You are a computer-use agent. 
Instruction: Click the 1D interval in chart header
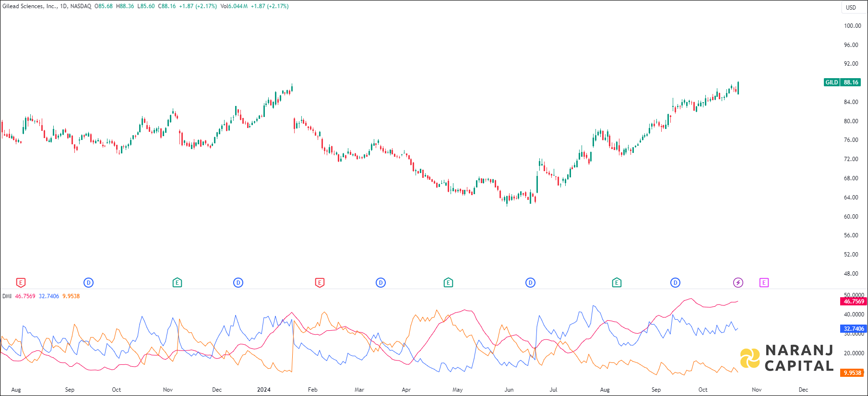click(x=63, y=6)
